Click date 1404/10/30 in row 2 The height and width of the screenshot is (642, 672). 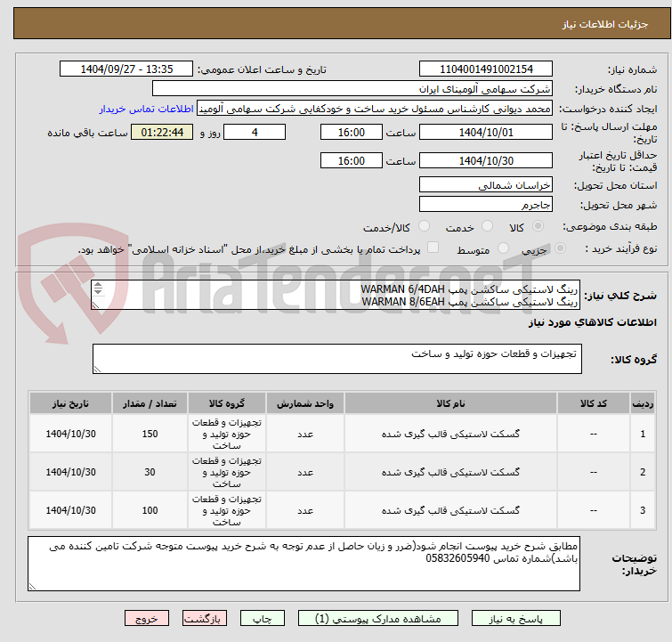pyautogui.click(x=70, y=472)
